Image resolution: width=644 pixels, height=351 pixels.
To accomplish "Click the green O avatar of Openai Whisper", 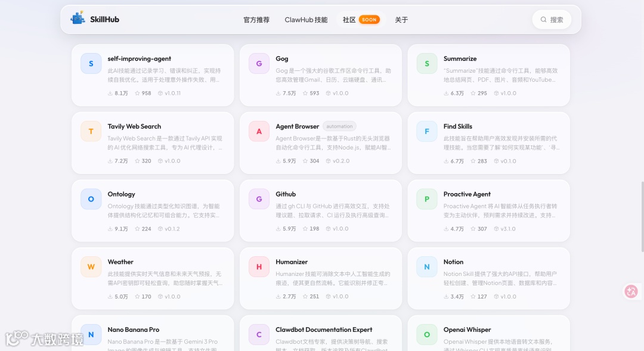I will pos(427,334).
